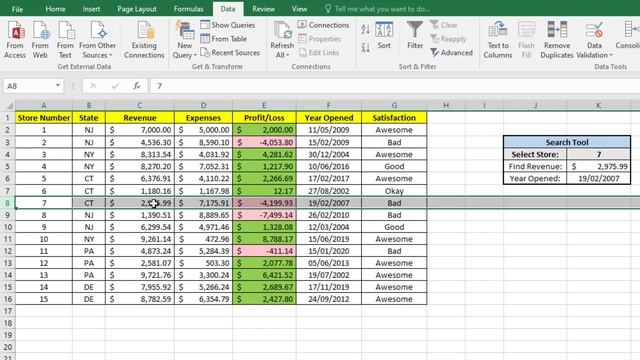Click the Search Tool title cell
The height and width of the screenshot is (360, 640).
click(567, 142)
